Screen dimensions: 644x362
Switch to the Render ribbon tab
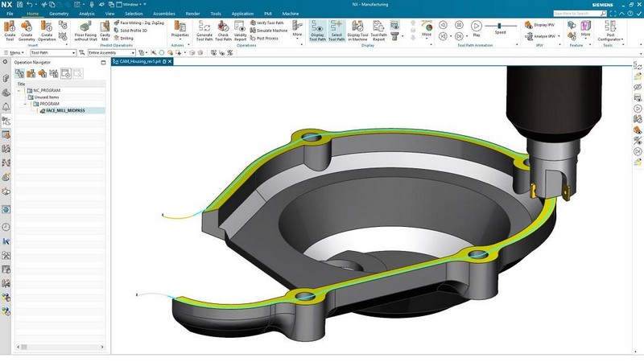tap(192, 14)
